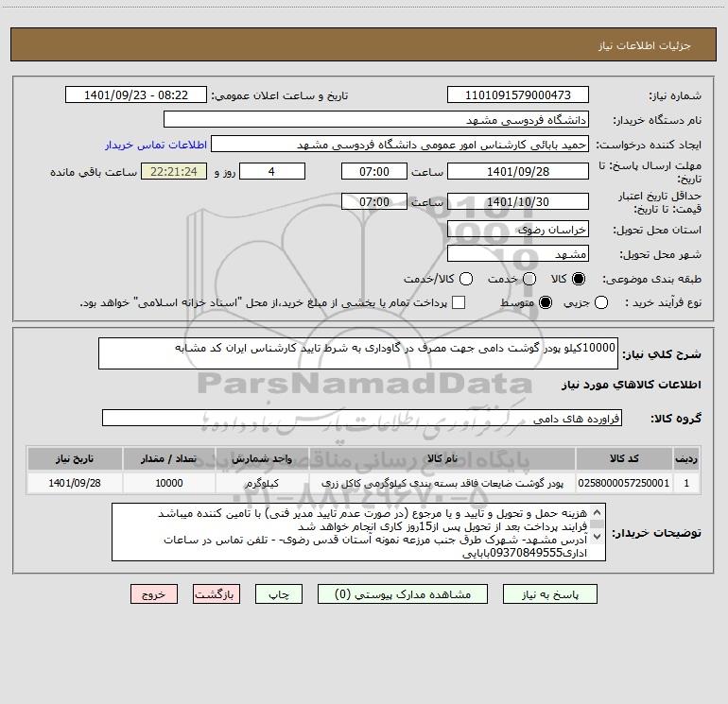The height and width of the screenshot is (704, 728).
Task: Select the کالا radio button
Action: tap(579, 279)
